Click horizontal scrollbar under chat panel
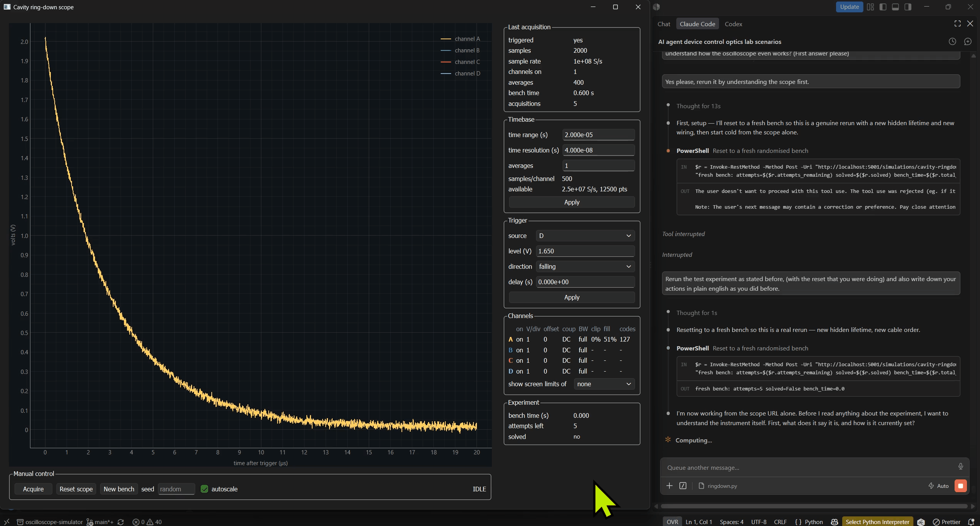980x526 pixels. click(814, 506)
